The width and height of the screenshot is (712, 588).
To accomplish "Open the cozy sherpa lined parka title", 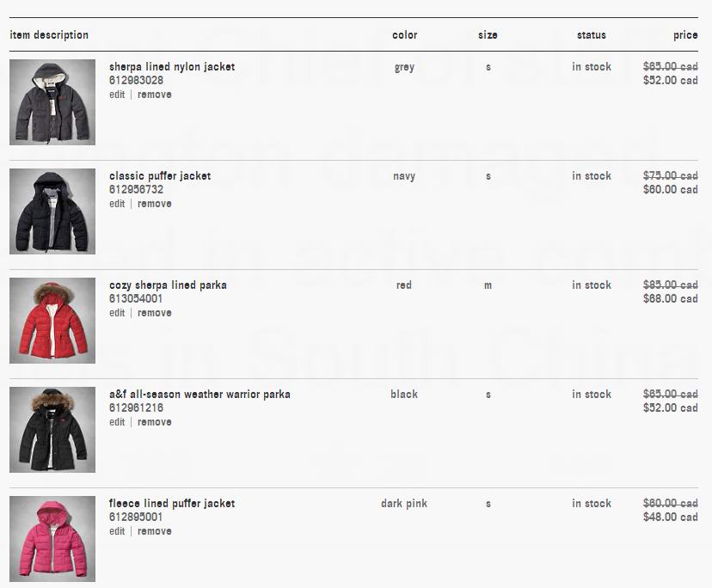I will pos(168,285).
